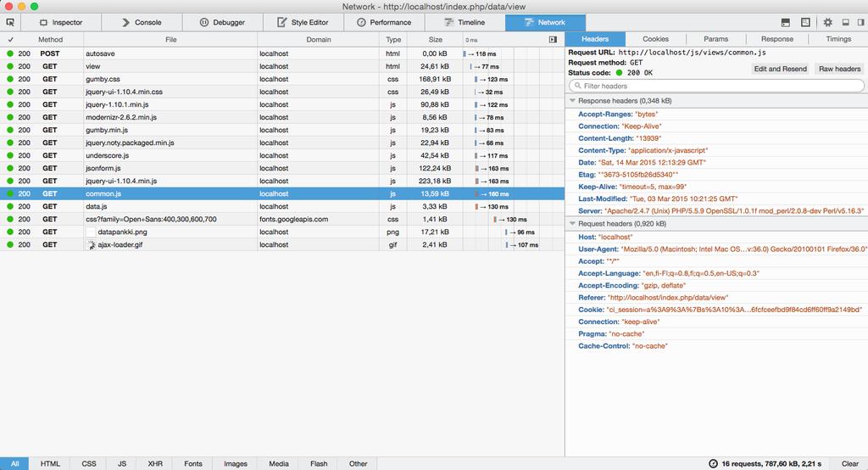The image size is (868, 470).
Task: Open the Timeline tab
Action: click(465, 22)
